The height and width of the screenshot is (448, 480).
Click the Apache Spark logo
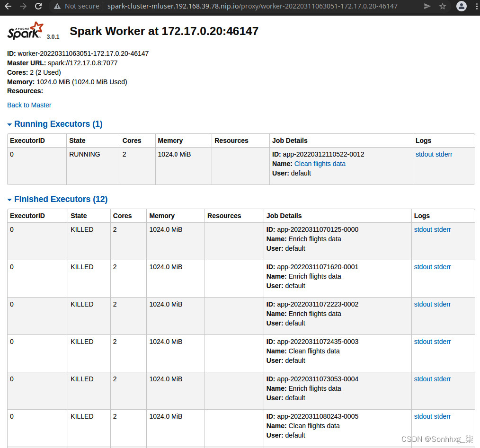click(x=26, y=31)
